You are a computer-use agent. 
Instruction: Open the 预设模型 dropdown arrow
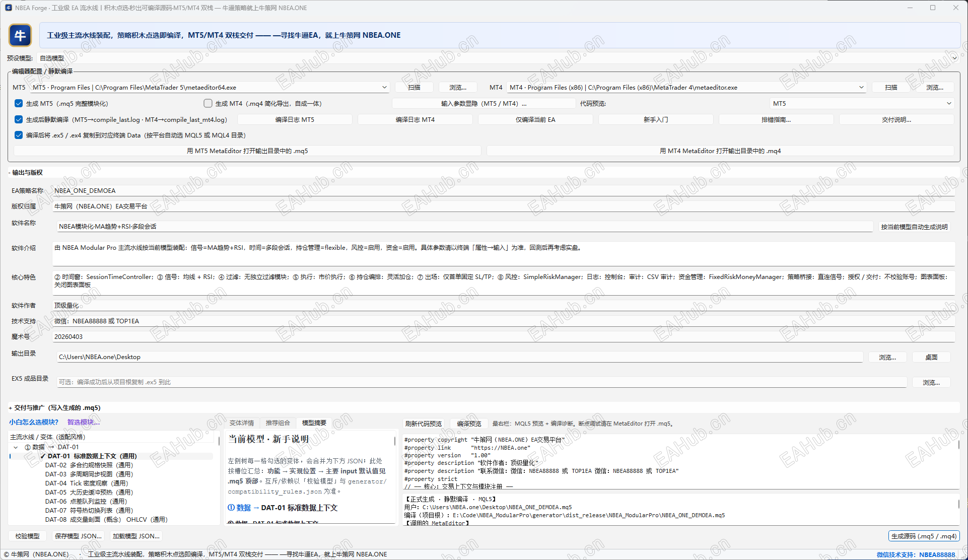(x=954, y=58)
